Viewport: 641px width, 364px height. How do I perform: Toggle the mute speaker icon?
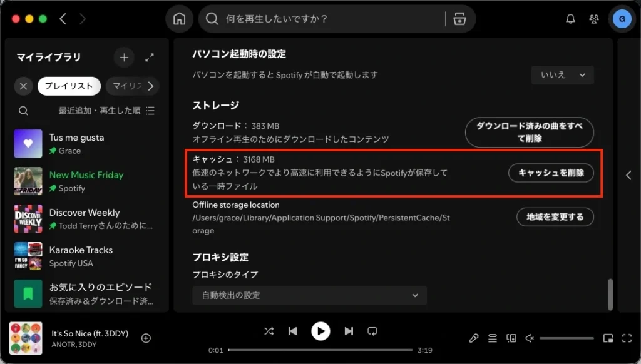click(530, 338)
